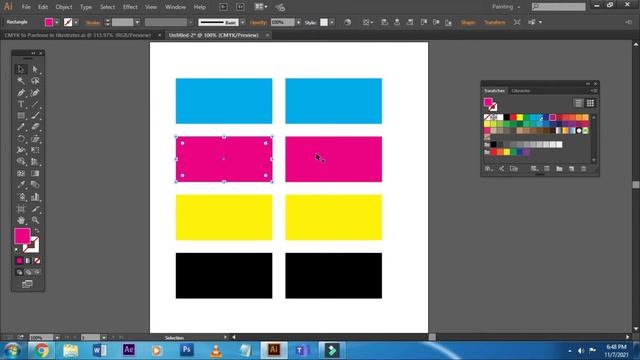The height and width of the screenshot is (360, 640).
Task: Click the large magenta Fill box in toolbox
Action: [22, 236]
